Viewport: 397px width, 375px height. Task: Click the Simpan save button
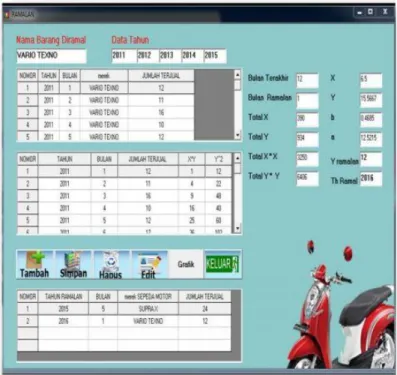click(x=73, y=265)
